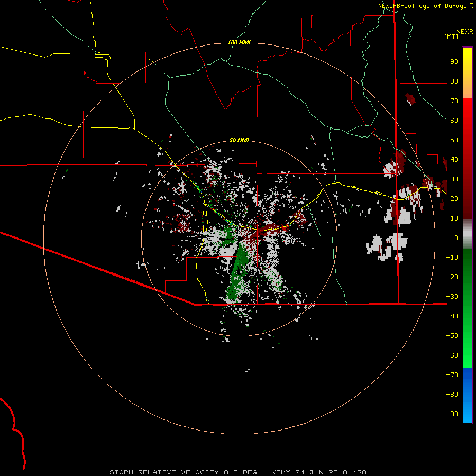Click the 60 value on velocity scale
This screenshot has height=476, width=476.
tap(454, 121)
